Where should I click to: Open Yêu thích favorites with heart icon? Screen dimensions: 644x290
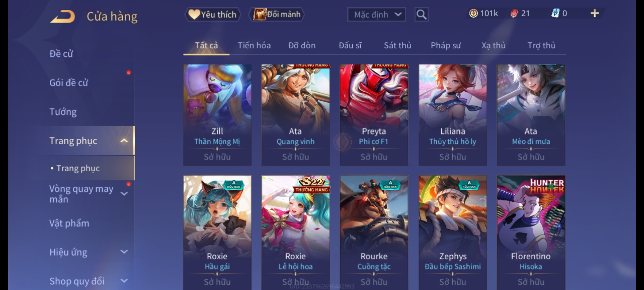tap(213, 15)
